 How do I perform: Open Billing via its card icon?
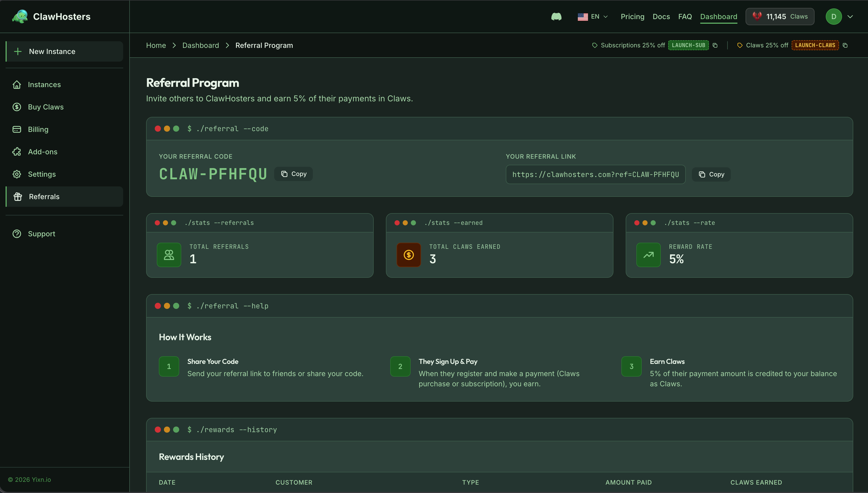[17, 129]
